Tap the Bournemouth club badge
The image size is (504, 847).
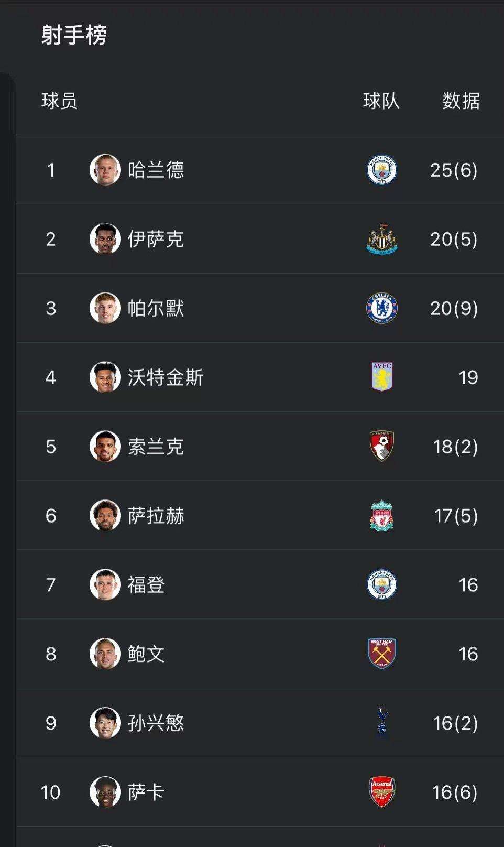(381, 446)
